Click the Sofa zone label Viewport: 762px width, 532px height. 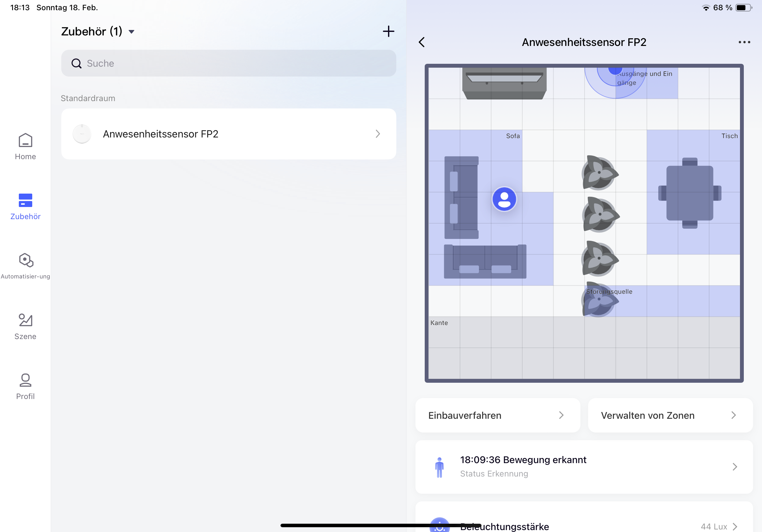coord(513,136)
